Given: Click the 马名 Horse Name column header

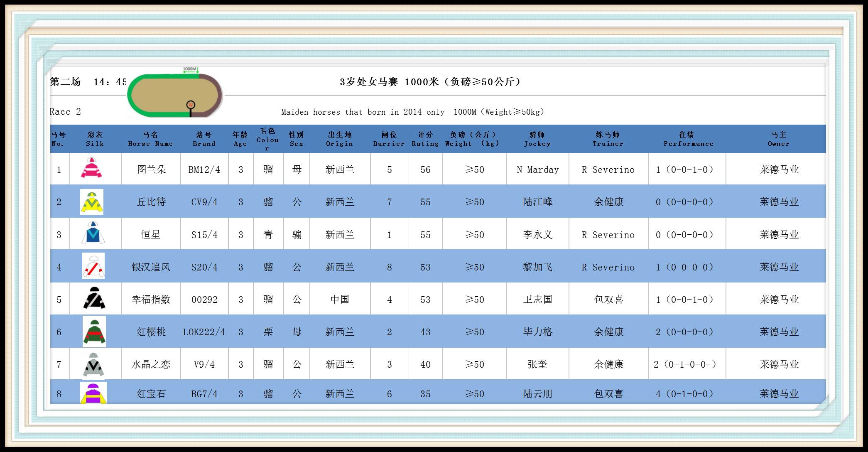Looking at the screenshot, I should tap(150, 139).
